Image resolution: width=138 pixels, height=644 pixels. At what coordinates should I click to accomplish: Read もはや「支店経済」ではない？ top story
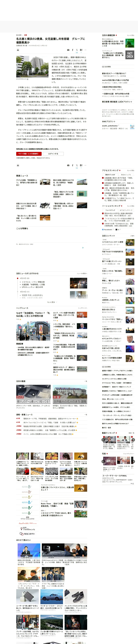(x=33, y=314)
